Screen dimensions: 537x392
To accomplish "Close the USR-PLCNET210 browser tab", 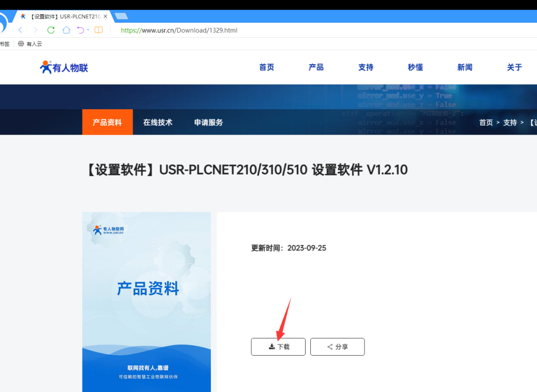I will (105, 16).
